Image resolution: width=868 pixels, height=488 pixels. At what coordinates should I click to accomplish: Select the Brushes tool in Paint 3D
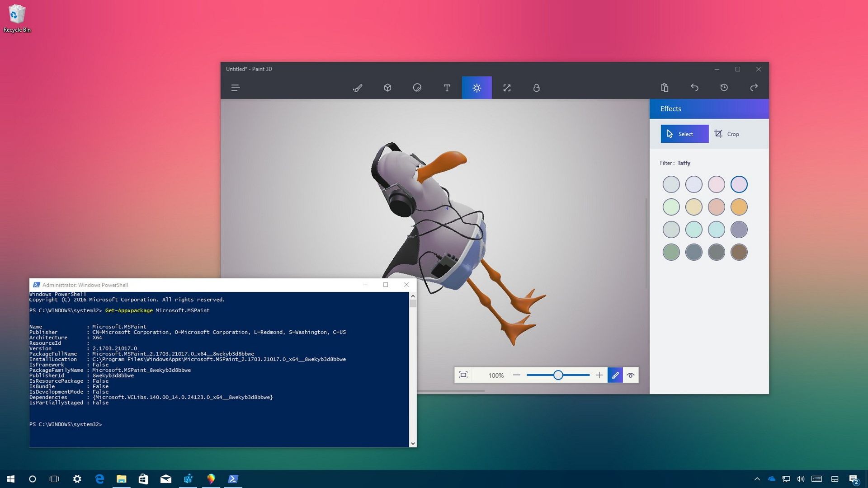358,88
